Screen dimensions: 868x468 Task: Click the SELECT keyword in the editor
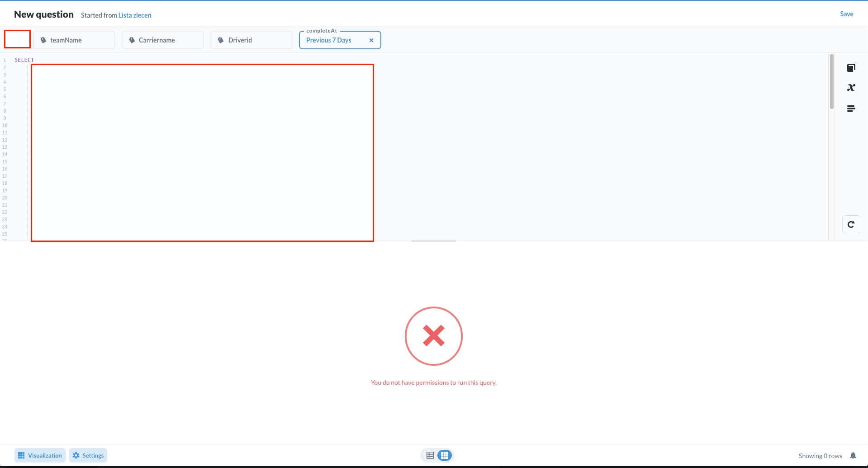coord(24,60)
